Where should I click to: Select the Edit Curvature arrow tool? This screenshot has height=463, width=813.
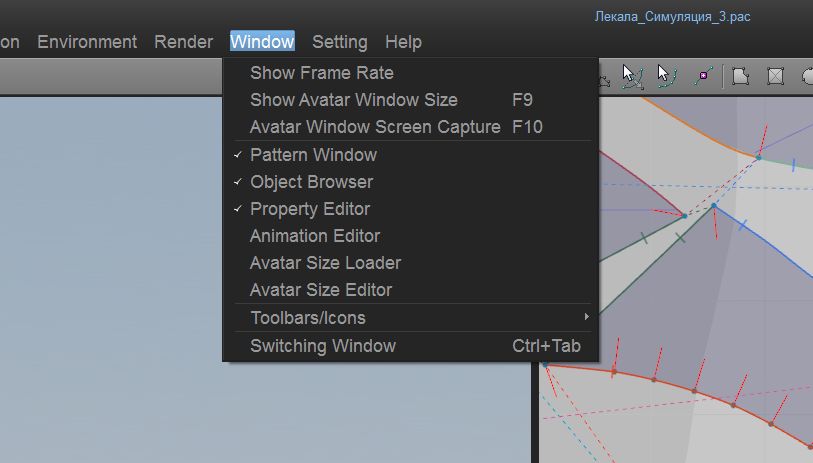click(x=631, y=76)
